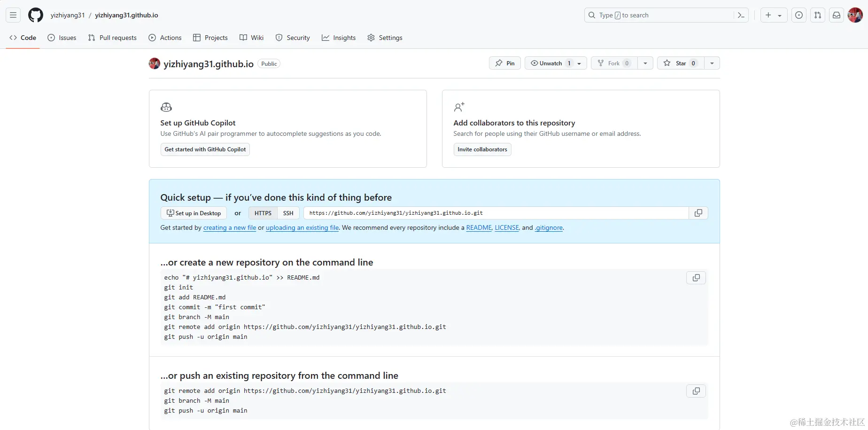Open the hamburger navigation menu
The width and height of the screenshot is (868, 430).
(13, 15)
